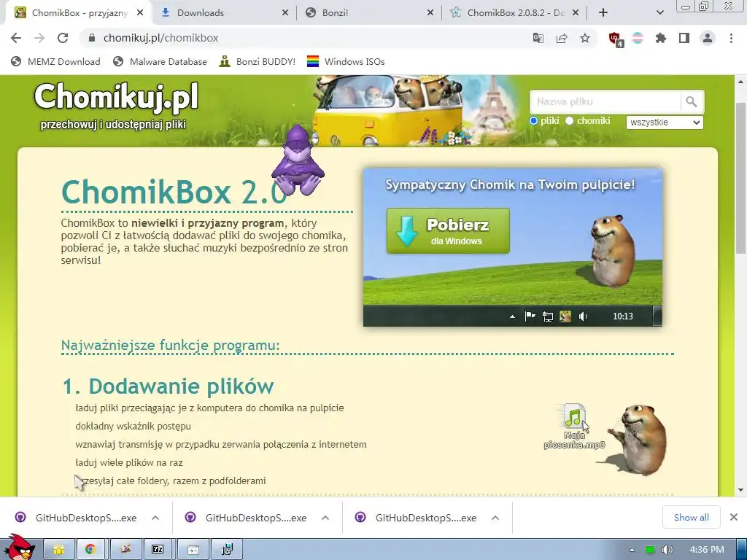Click the 4:36 PM taskbar clock

(707, 550)
